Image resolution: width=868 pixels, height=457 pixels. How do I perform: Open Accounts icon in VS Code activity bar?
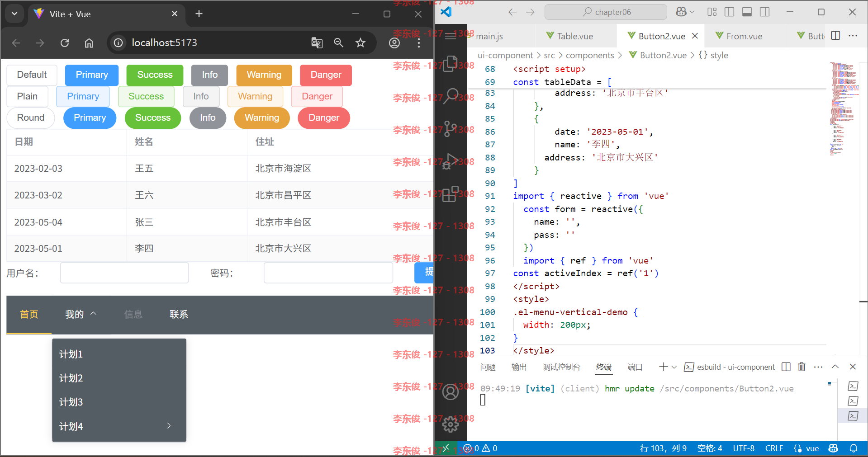point(450,392)
